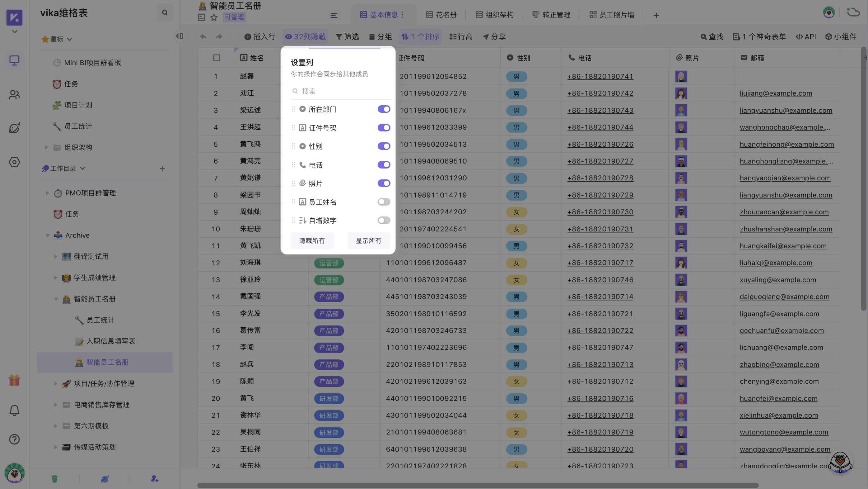868x489 pixels.
Task: Open the 转正管理 view
Action: coord(556,15)
